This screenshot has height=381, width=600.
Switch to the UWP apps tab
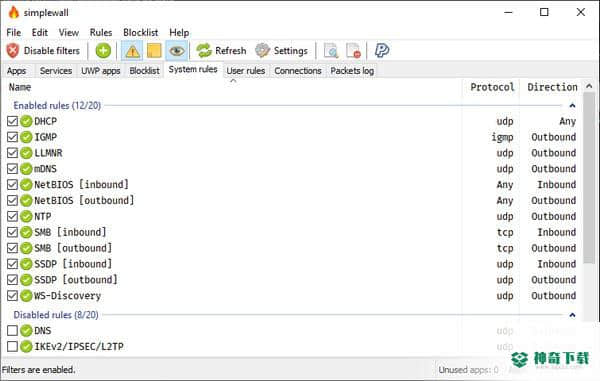101,71
